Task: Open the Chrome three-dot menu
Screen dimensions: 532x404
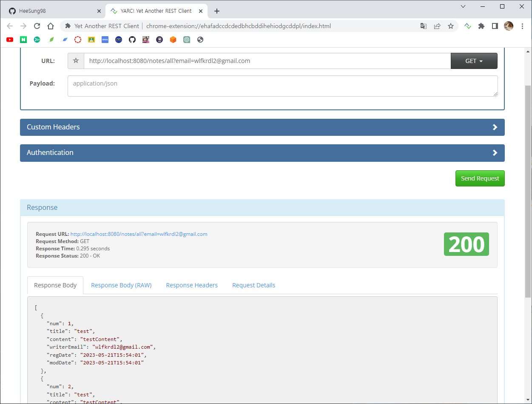Action: pos(522,26)
